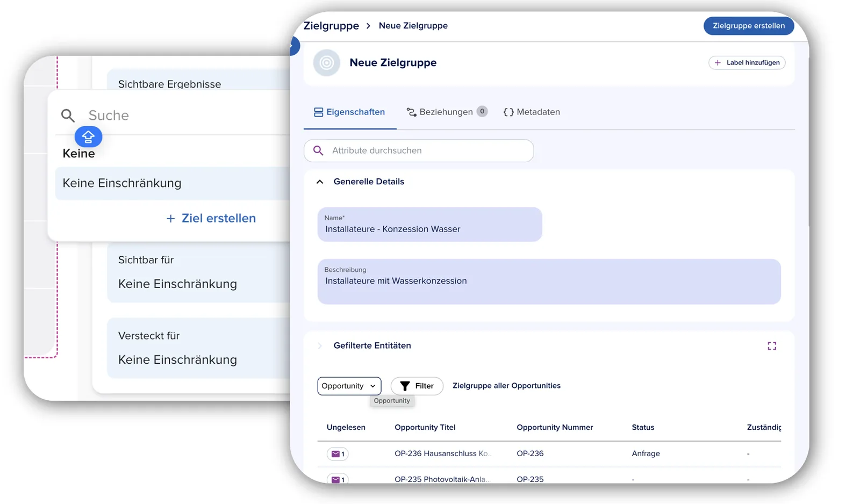Click the search magnifier icon in left window
This screenshot has width=860, height=504.
[68, 116]
